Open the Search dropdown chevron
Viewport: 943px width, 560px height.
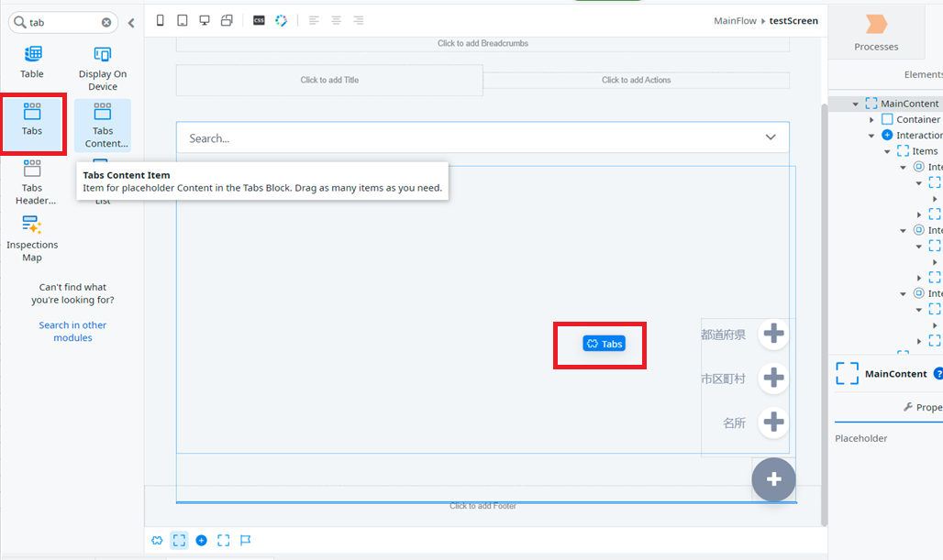click(771, 137)
